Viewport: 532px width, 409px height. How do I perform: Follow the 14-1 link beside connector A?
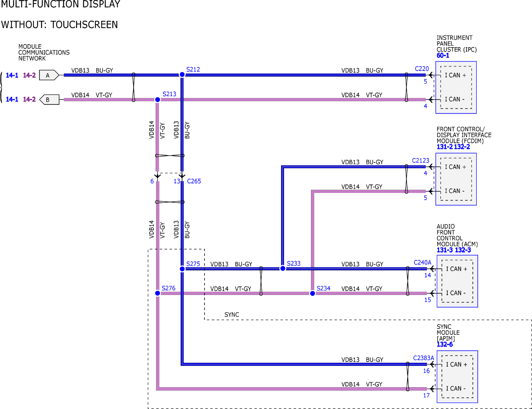pos(12,75)
